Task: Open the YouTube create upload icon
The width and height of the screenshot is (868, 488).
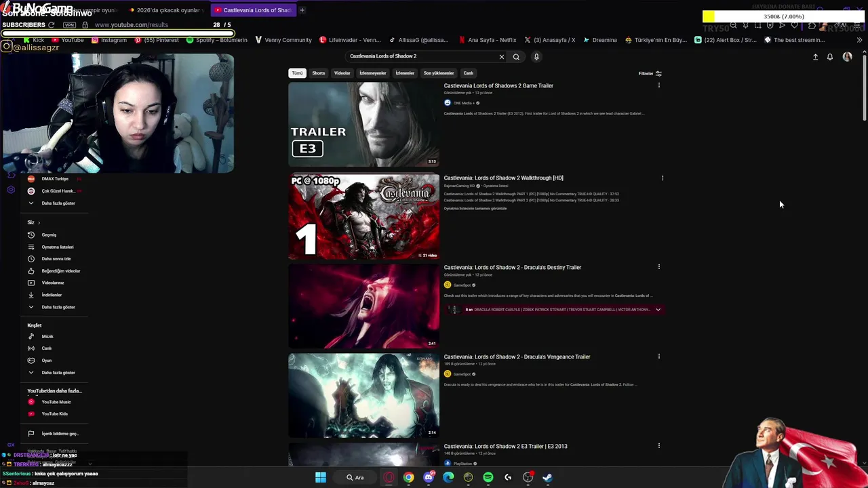Action: pos(815,57)
